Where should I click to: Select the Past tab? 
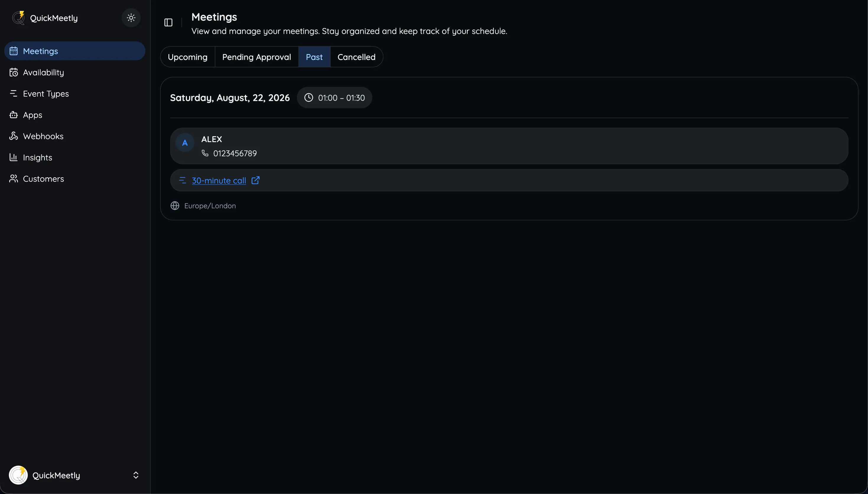coord(314,57)
